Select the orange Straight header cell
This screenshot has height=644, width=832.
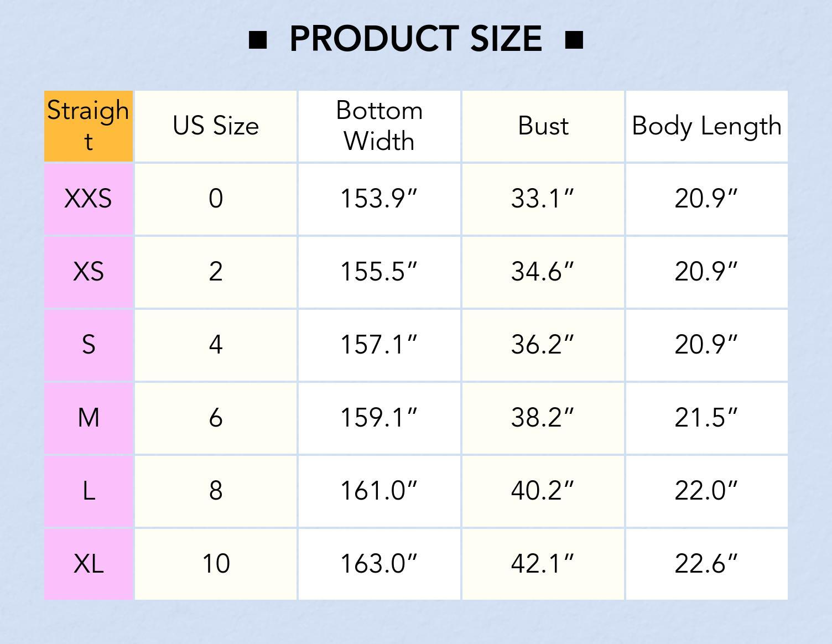click(x=89, y=126)
